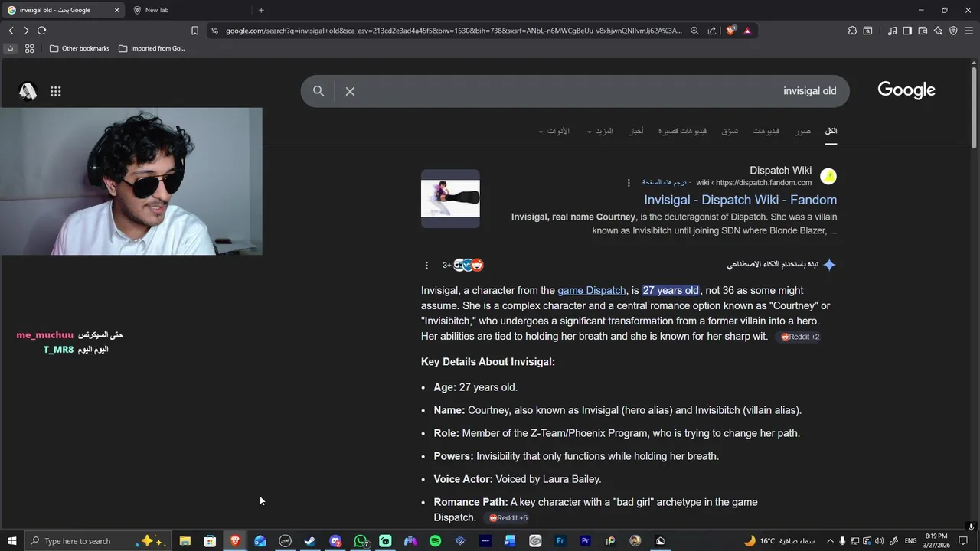Open 'Invisigal - Dispatch Wiki - Fandom' link
This screenshot has width=980, height=551.
coord(740,200)
